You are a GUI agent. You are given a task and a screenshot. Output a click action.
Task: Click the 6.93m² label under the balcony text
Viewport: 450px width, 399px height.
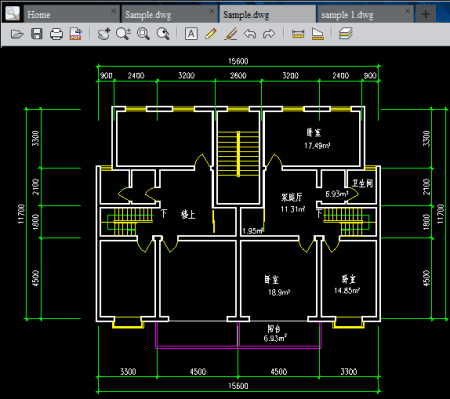pyautogui.click(x=275, y=338)
